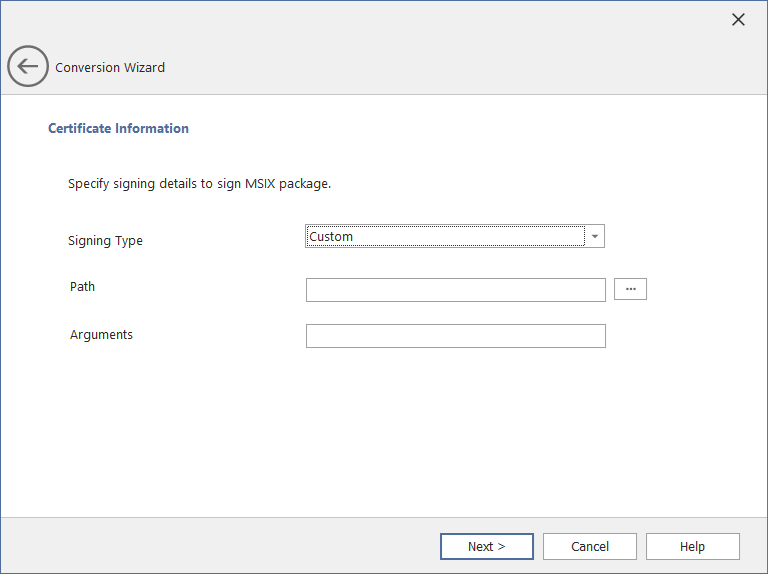Open Help for this wizard page
Image resolution: width=768 pixels, height=574 pixels.
pyautogui.click(x=692, y=546)
